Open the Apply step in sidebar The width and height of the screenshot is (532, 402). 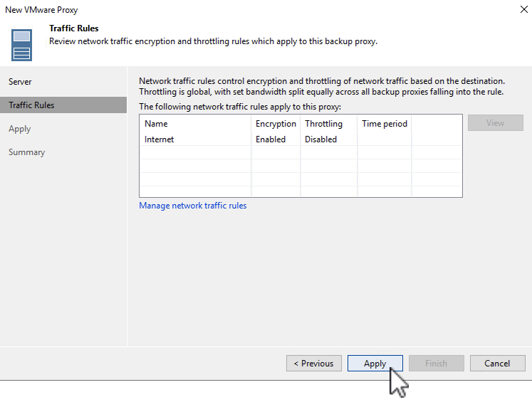[x=20, y=129]
